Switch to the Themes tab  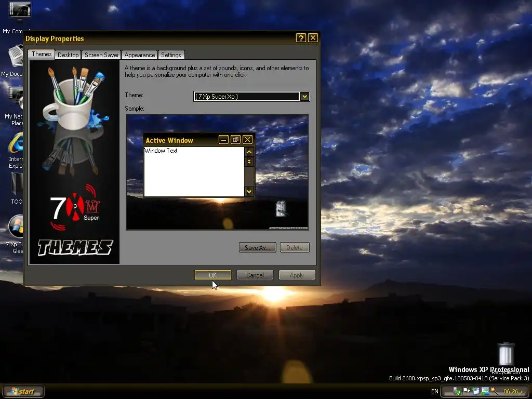pos(42,54)
